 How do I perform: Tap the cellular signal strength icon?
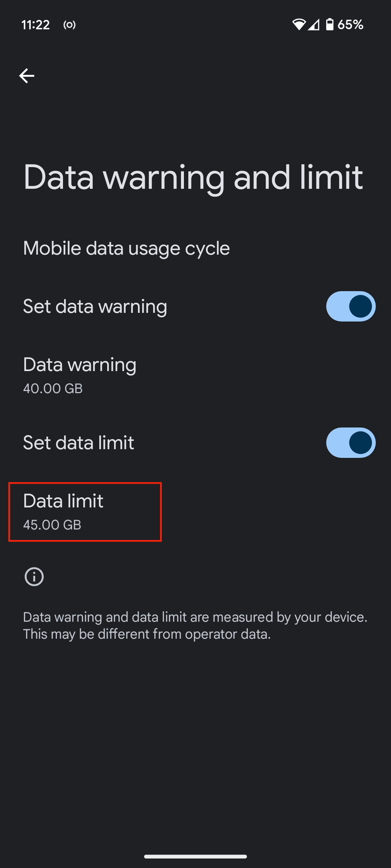pyautogui.click(x=314, y=25)
